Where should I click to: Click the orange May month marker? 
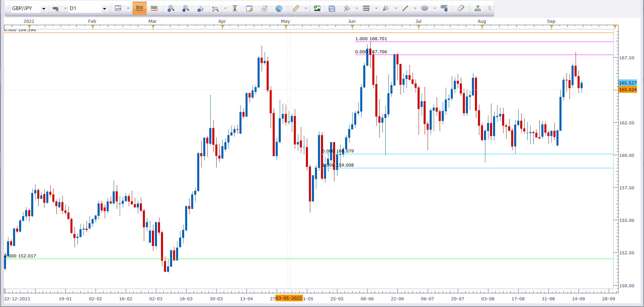[286, 27]
